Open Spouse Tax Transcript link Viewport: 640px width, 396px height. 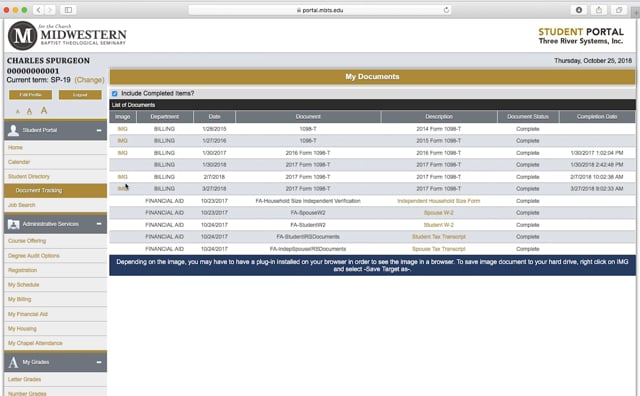pos(439,249)
